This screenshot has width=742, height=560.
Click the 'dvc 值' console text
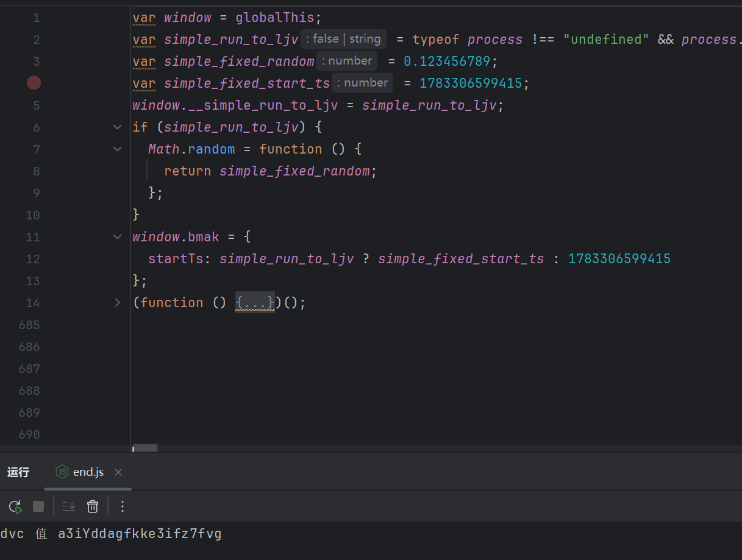point(24,534)
